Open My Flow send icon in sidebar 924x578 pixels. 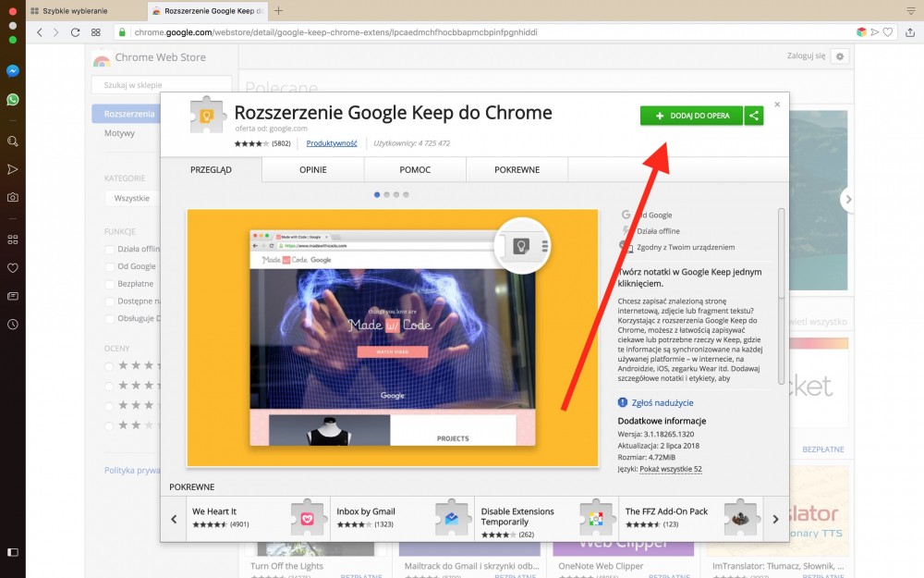[x=12, y=170]
